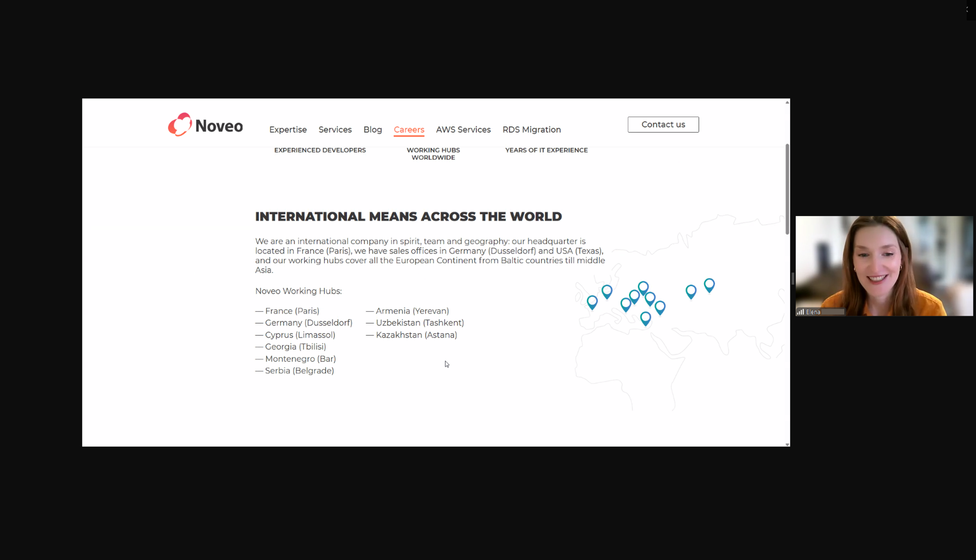976x560 pixels.
Task: Click the scroll-down arrow at the scrollbar bottom
Action: tap(787, 444)
